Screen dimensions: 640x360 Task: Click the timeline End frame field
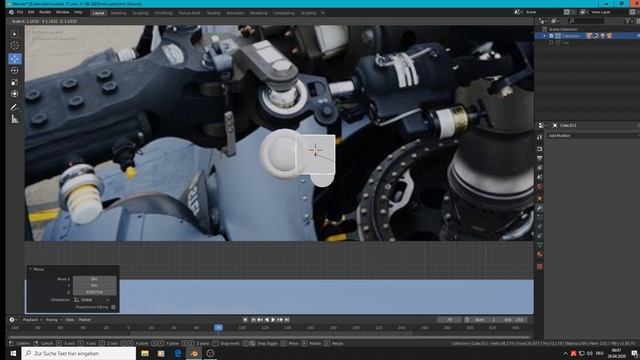coord(513,320)
